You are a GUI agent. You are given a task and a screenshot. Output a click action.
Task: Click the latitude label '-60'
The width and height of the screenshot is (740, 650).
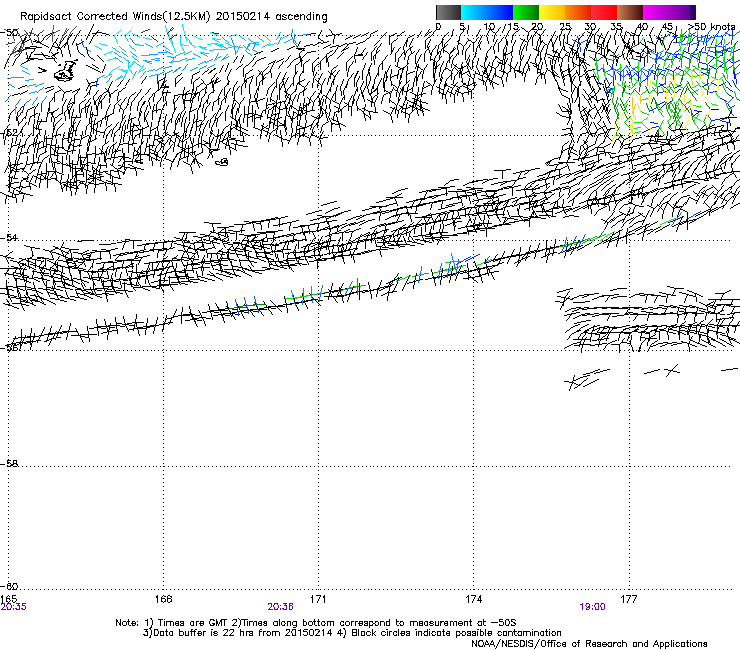coord(9,586)
